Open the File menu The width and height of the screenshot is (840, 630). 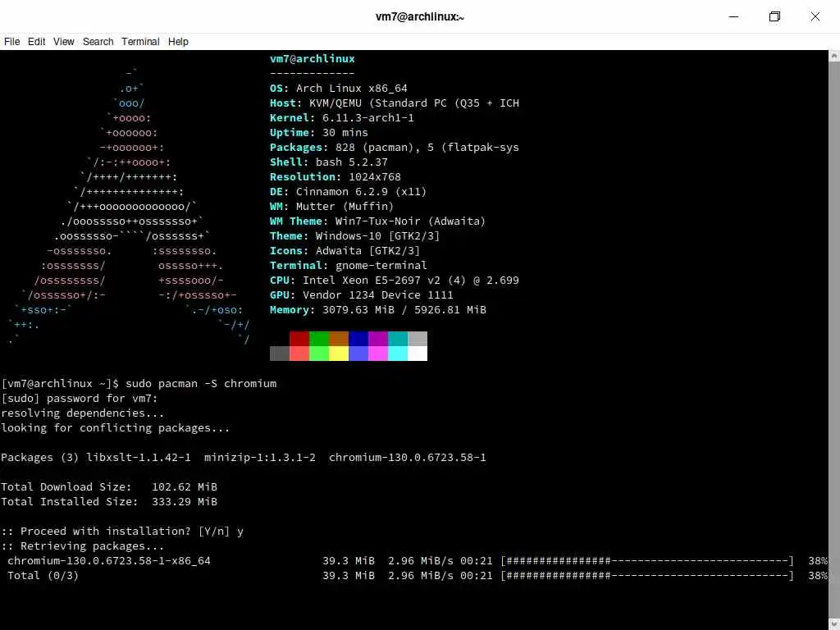tap(11, 42)
